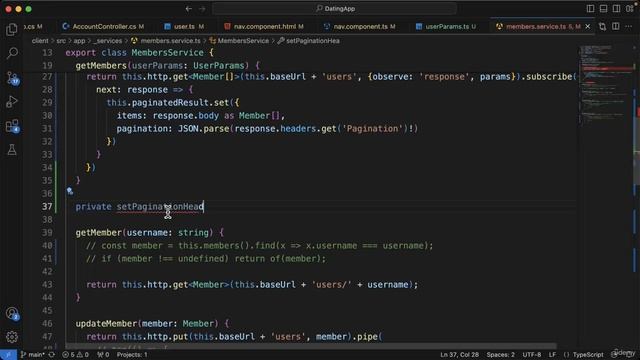Click the lightbulb code action on line 36
The width and height of the screenshot is (640, 360).
pyautogui.click(x=70, y=191)
